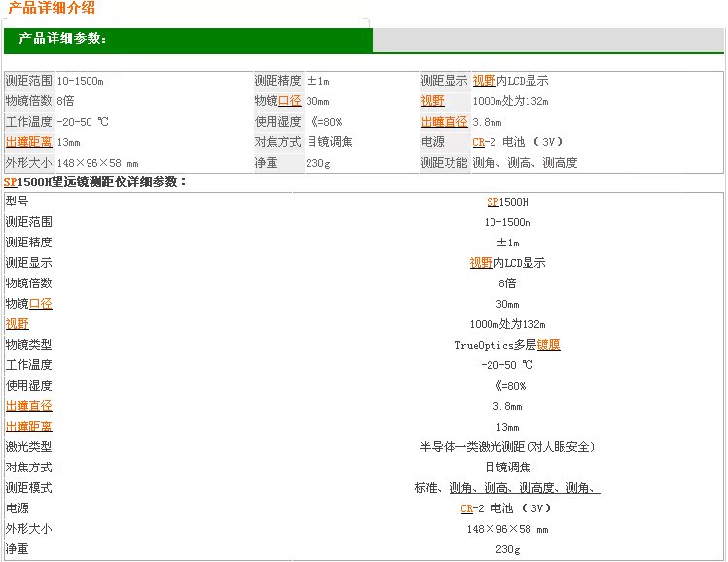Click CR link in detailed list's 电源 row

pyautogui.click(x=466, y=508)
